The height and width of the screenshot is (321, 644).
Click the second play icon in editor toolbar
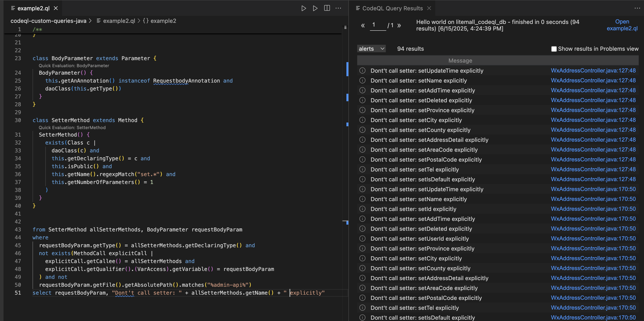click(x=315, y=8)
